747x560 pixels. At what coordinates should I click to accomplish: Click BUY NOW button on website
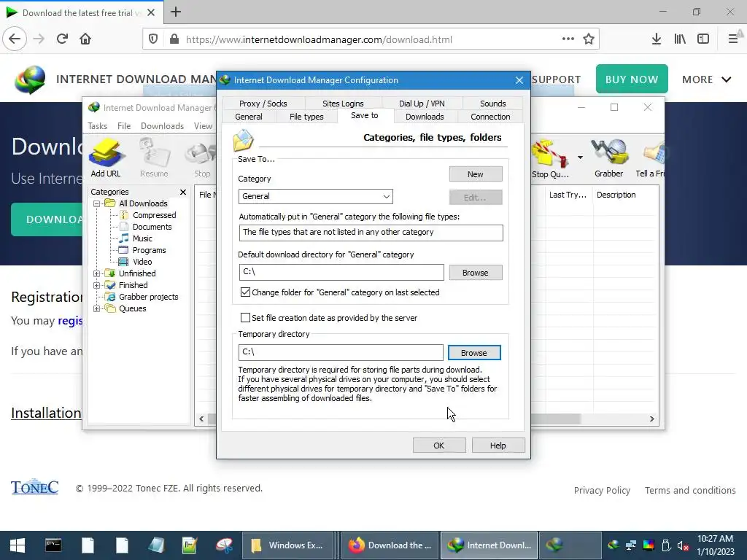632,79
